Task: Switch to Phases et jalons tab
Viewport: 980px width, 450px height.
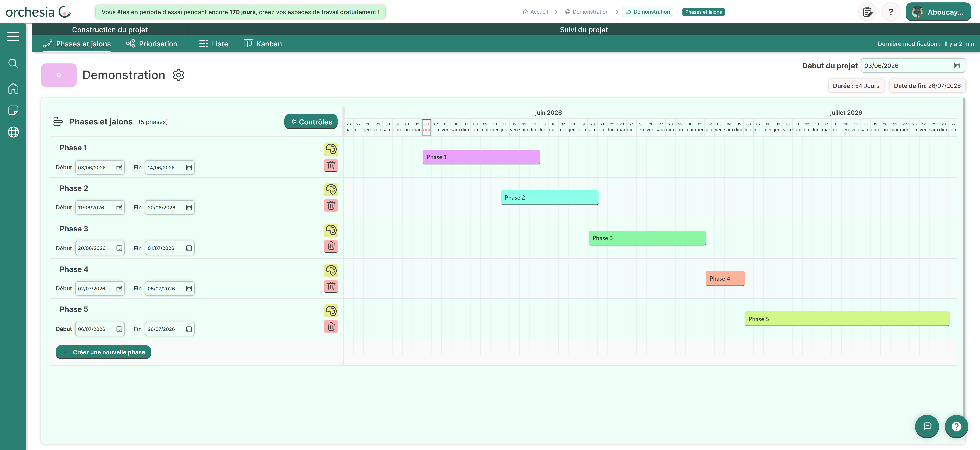Action: tap(77, 44)
